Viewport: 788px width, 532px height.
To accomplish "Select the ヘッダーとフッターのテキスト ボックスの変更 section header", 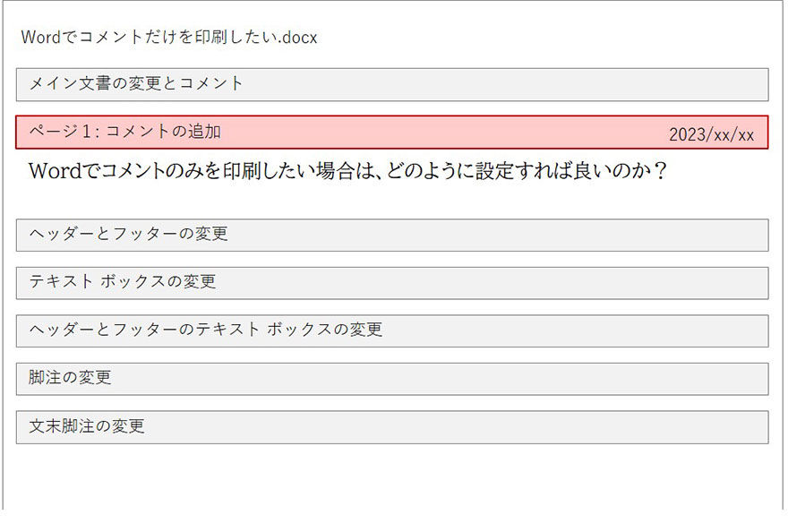I will pos(391,330).
